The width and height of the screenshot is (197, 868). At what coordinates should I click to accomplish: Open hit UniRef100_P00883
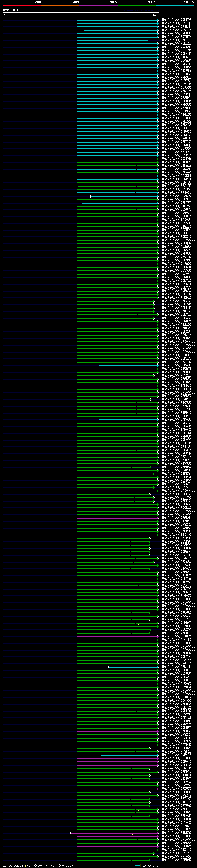click(177, 640)
